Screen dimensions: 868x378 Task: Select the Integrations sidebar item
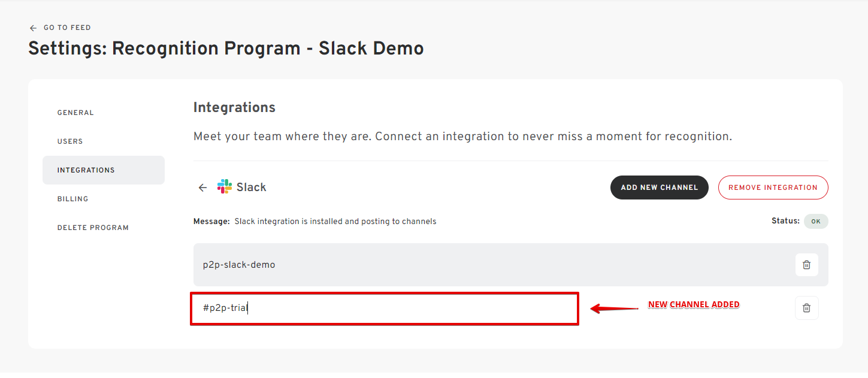pos(103,170)
